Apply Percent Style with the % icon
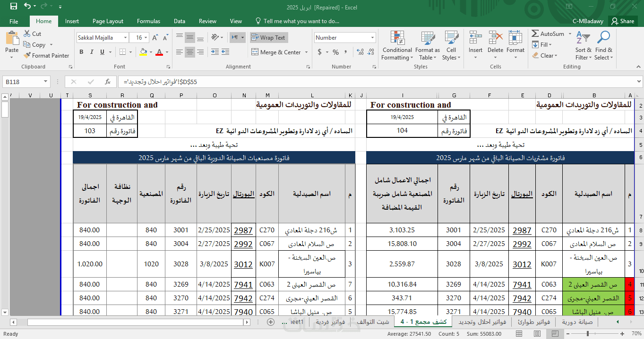The width and height of the screenshot is (644, 339). (335, 52)
